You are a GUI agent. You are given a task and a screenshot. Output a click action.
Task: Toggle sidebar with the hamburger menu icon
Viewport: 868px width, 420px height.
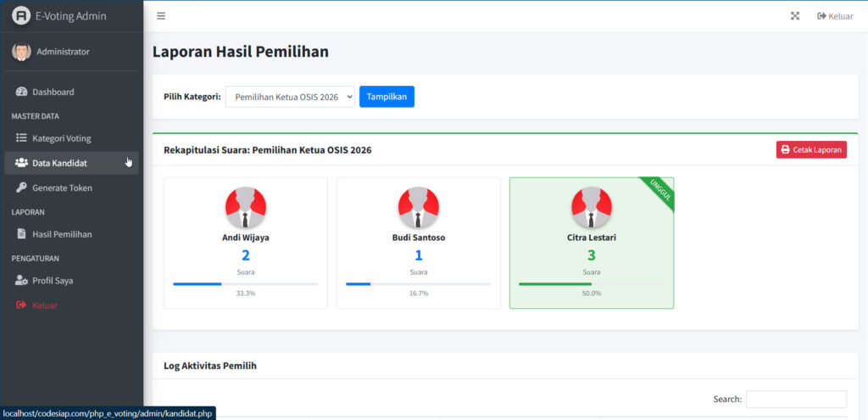click(x=161, y=16)
